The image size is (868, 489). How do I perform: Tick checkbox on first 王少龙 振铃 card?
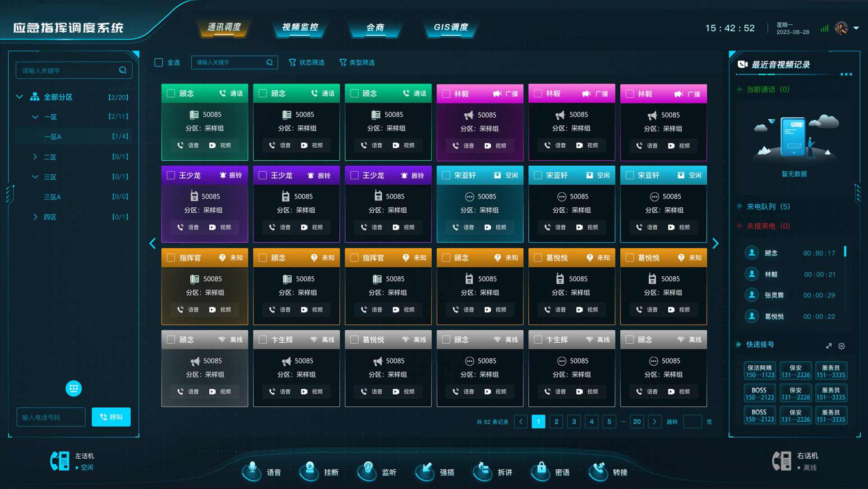click(171, 175)
